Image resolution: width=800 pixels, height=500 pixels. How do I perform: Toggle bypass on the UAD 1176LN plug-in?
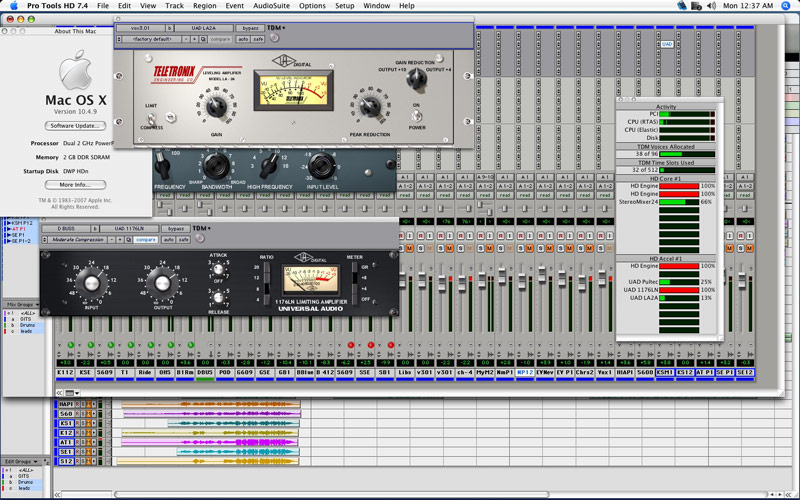tap(177, 229)
